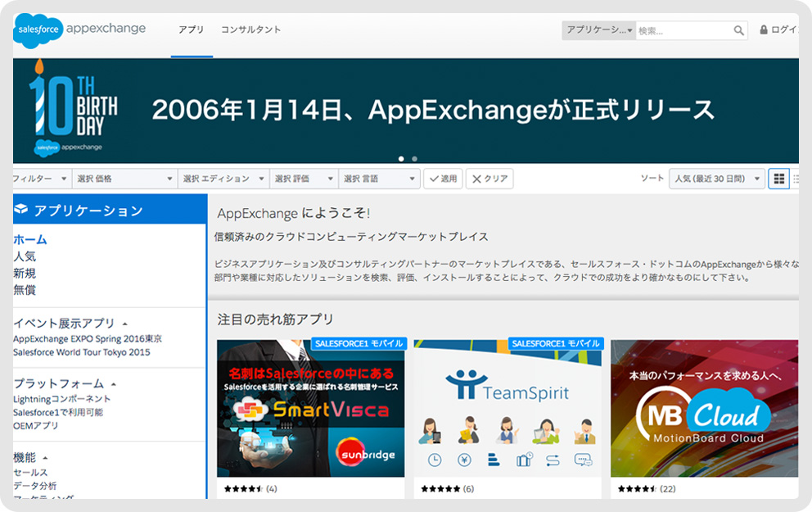812x512 pixels.
Task: Open the コンサルタント tab
Action: pos(250,30)
